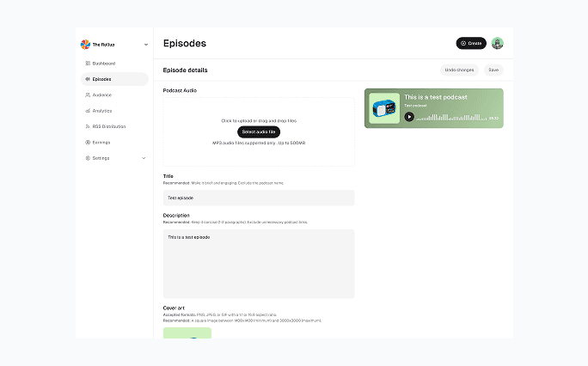Click the Analytics chart icon
Screen dimensions: 588x366
88,111
